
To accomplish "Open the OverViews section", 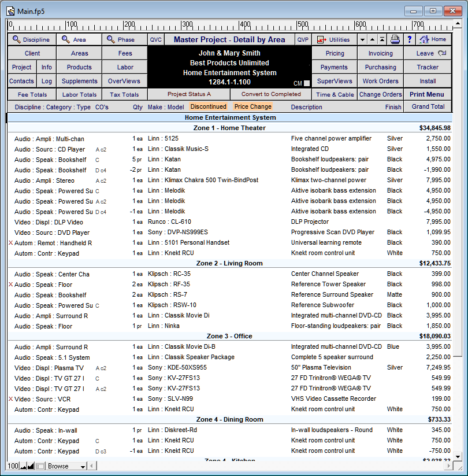I will (125, 81).
